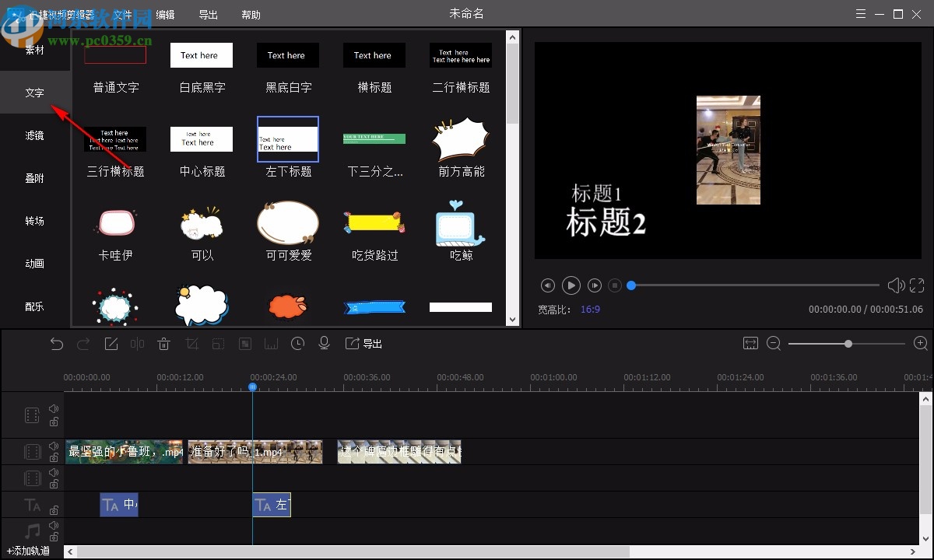
Task: Adjust the timeline zoom slider
Action: click(x=848, y=343)
